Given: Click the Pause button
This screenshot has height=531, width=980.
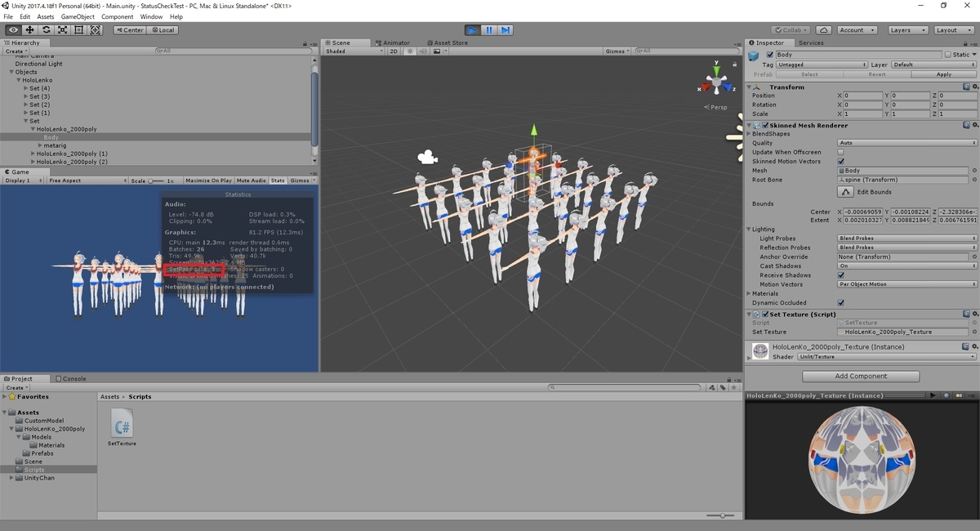Looking at the screenshot, I should click(x=489, y=30).
